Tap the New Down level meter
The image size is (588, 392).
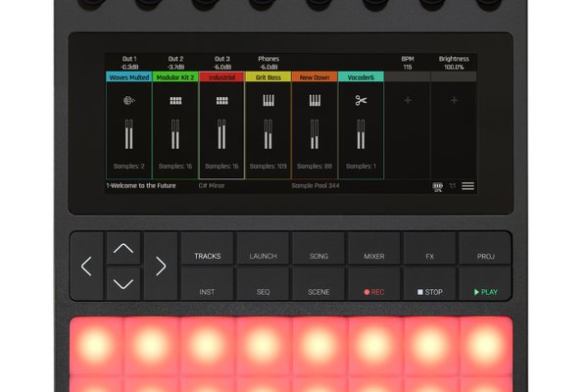(315, 134)
